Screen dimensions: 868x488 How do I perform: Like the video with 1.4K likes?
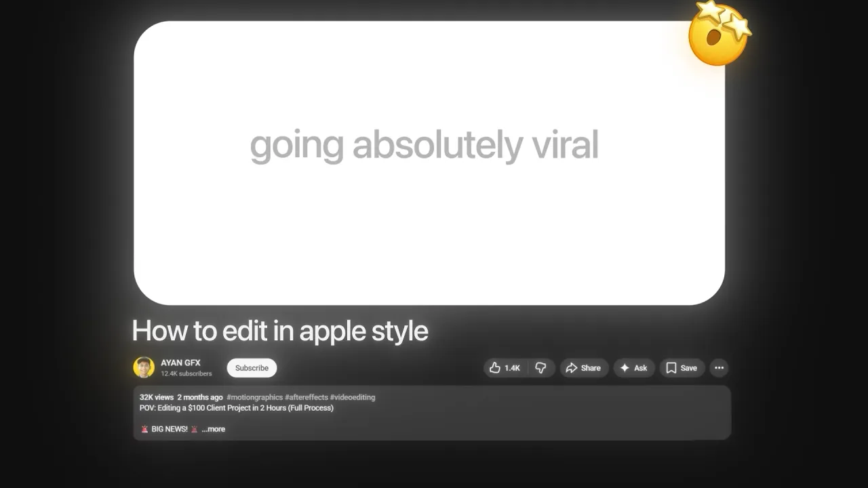pyautogui.click(x=505, y=368)
